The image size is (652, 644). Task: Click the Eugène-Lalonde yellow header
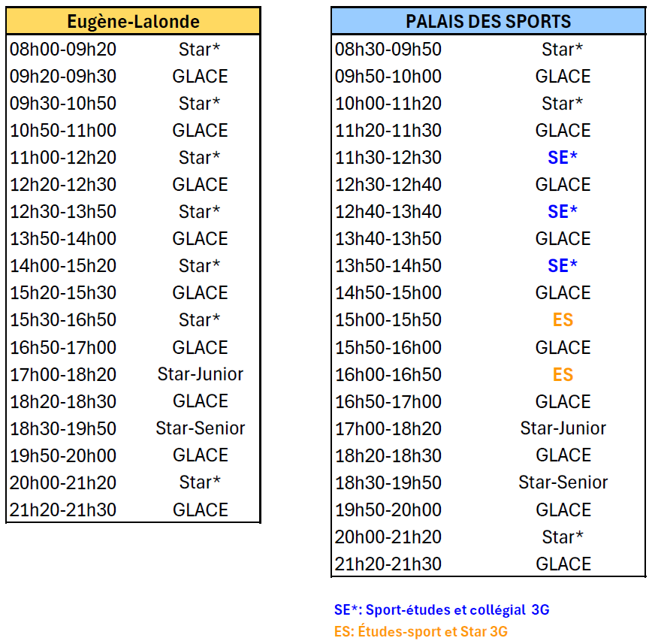133,21
